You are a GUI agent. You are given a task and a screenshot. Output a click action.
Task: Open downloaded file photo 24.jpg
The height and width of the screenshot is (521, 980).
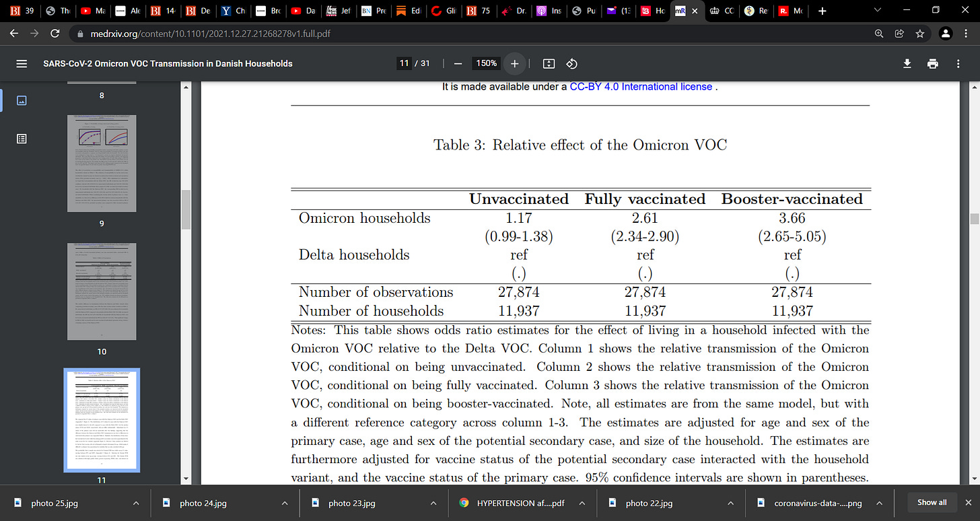tap(202, 503)
